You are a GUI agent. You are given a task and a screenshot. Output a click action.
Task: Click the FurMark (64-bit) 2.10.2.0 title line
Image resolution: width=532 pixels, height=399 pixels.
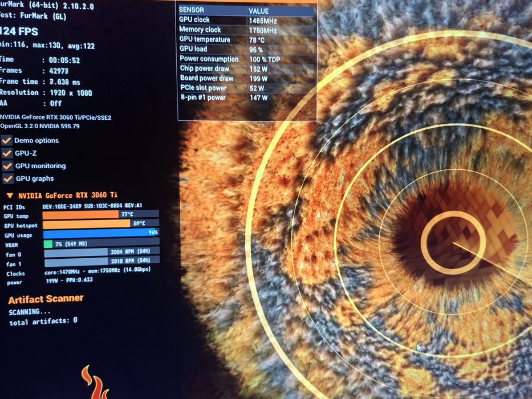click(x=47, y=5)
